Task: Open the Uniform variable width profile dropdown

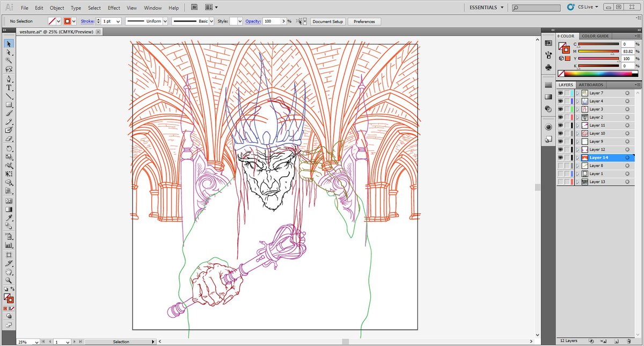Action: pos(165,21)
